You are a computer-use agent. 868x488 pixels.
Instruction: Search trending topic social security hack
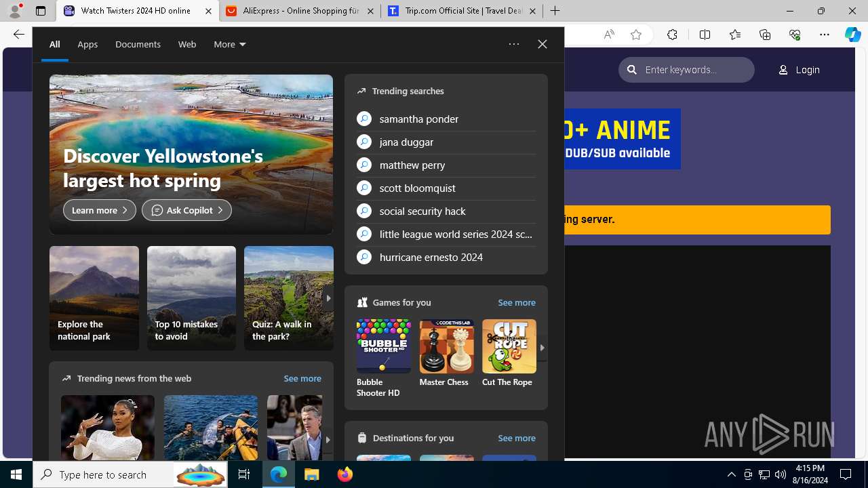(x=446, y=211)
